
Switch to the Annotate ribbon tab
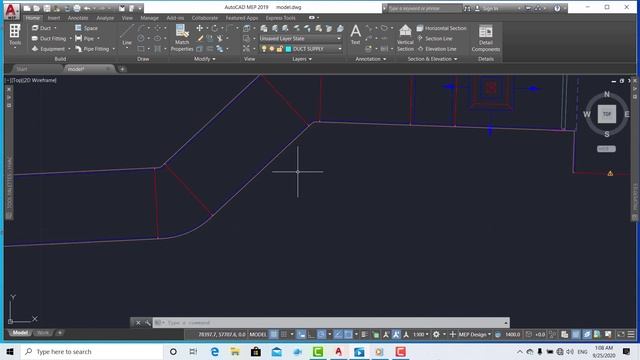[78, 18]
